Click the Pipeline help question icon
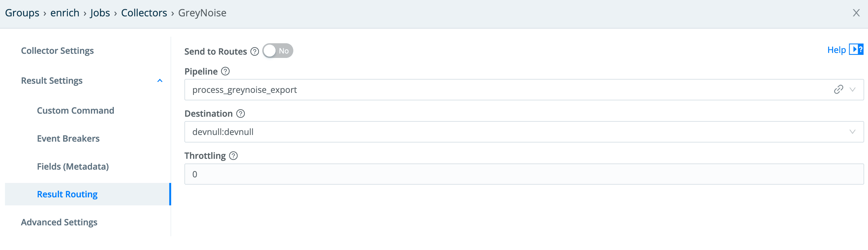Screen dimensions: 868x250 tap(225, 71)
